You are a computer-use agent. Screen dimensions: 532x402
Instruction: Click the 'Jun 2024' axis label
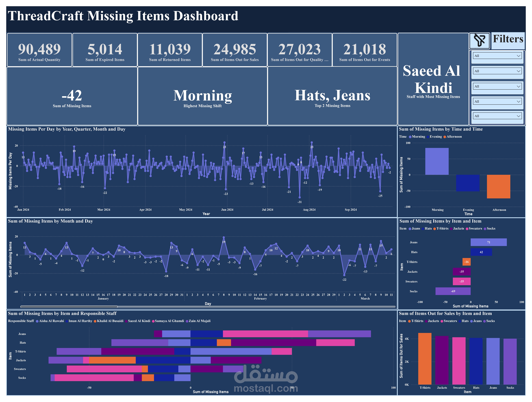tap(227, 210)
